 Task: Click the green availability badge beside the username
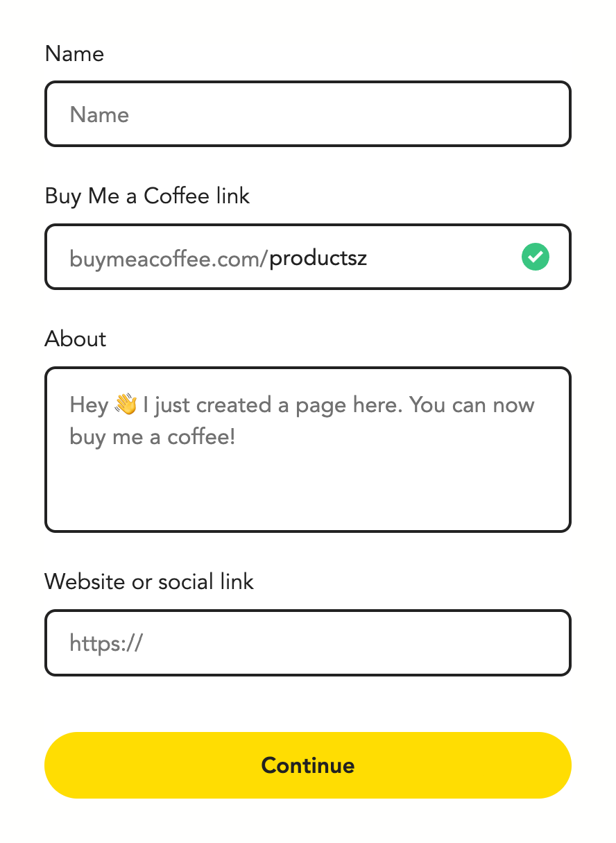pos(535,257)
